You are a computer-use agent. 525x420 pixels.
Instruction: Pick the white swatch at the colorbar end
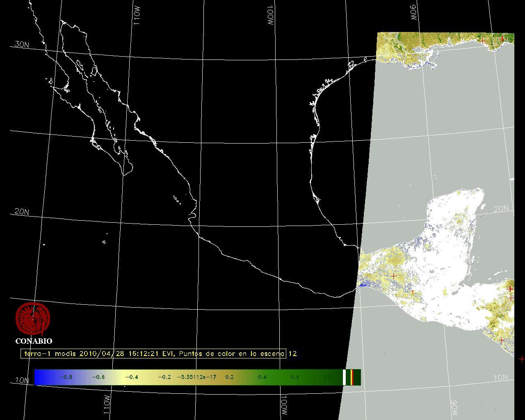pos(345,377)
